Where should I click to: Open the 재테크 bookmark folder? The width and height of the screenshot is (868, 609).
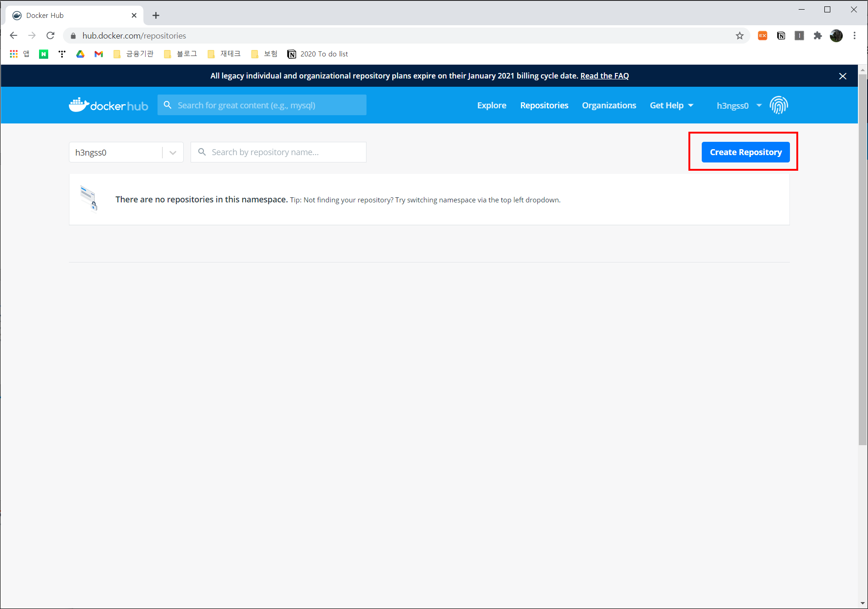point(224,54)
